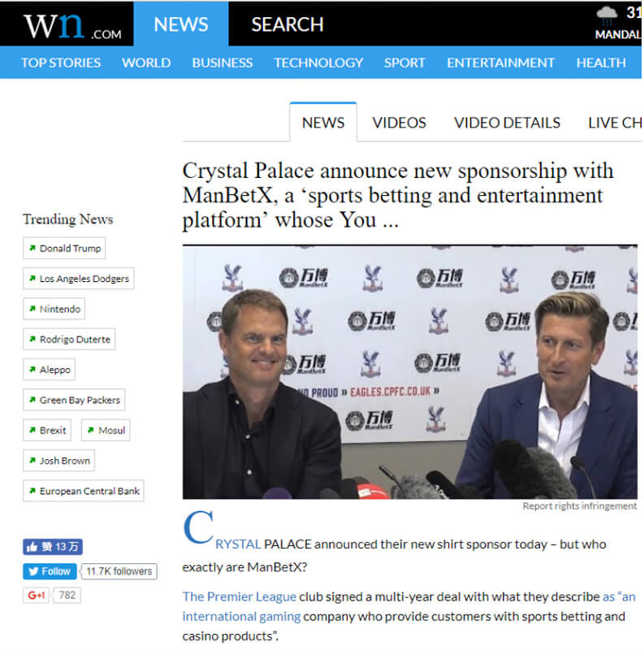The image size is (644, 655).
Task: Click the WN.com logo
Action: click(71, 24)
